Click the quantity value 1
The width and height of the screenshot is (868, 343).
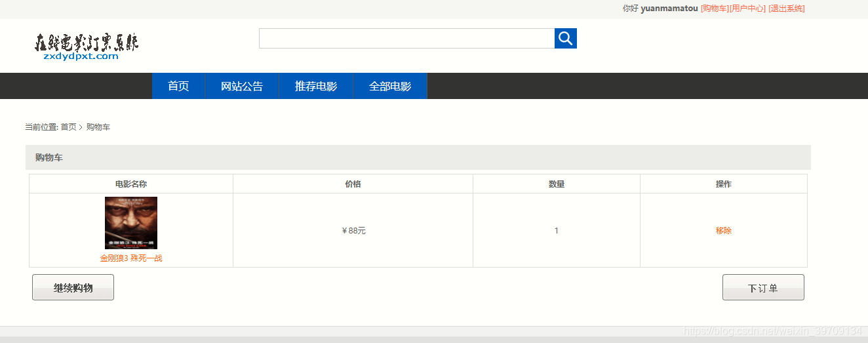tap(557, 231)
